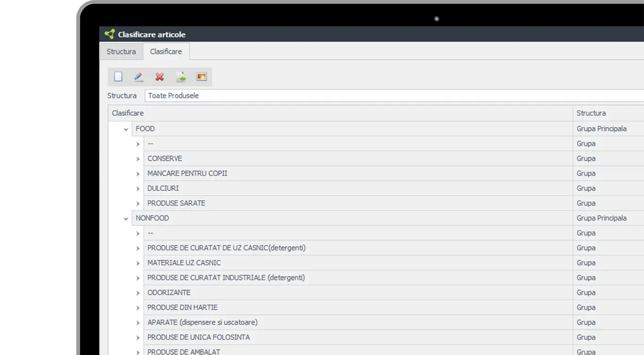Expand the APARATE (dispensere si uscatoare) row
Viewport: 644px width, 355px height.
click(138, 323)
